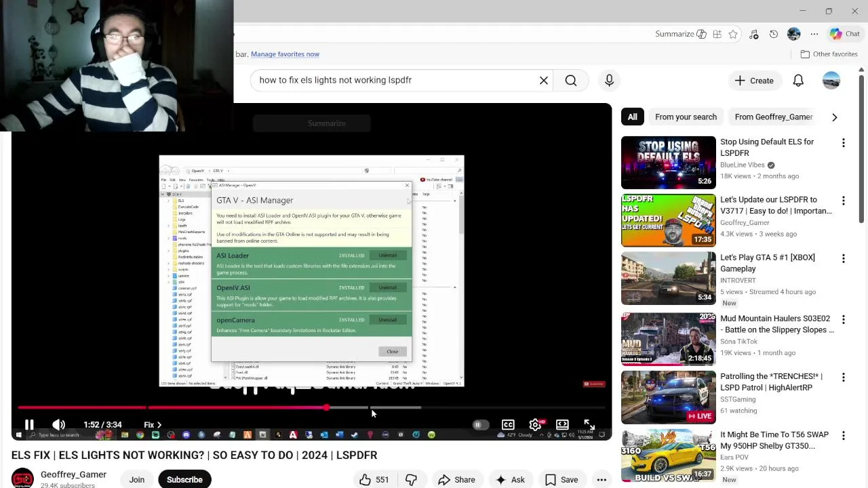868x488 pixels.
Task: Open 'Let's Update our LSPDFR' video thumbnail
Action: [x=668, y=220]
